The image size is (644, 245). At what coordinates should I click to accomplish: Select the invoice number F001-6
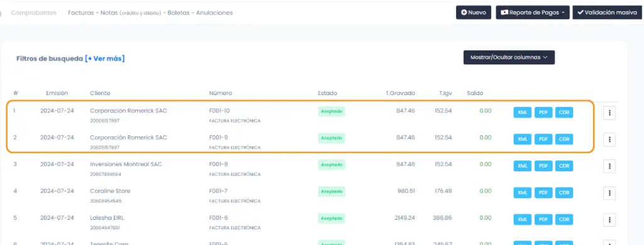click(x=218, y=218)
